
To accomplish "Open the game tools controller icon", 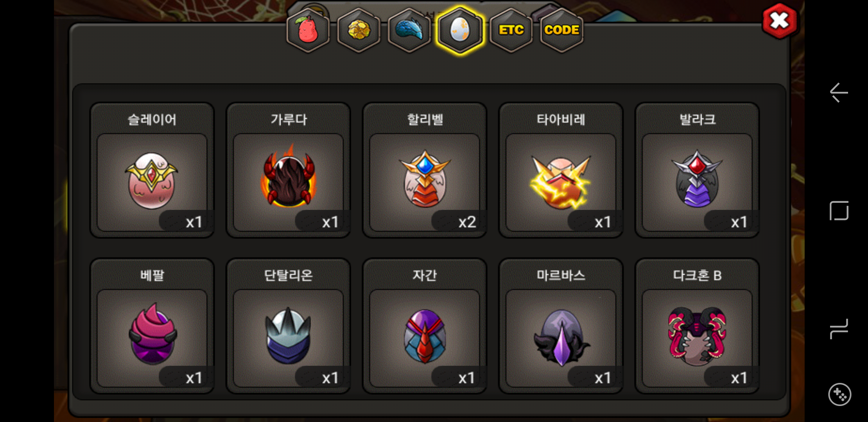I will click(839, 395).
